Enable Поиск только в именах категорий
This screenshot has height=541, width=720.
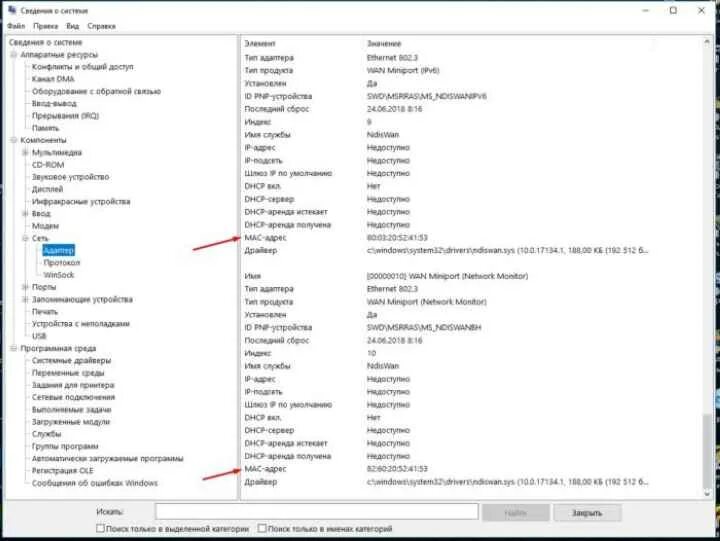[262, 529]
